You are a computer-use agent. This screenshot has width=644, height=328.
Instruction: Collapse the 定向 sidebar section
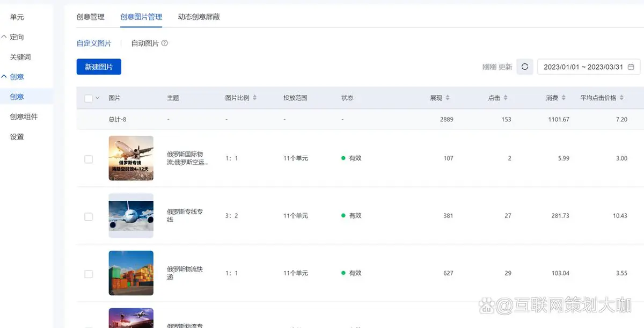tap(4, 37)
